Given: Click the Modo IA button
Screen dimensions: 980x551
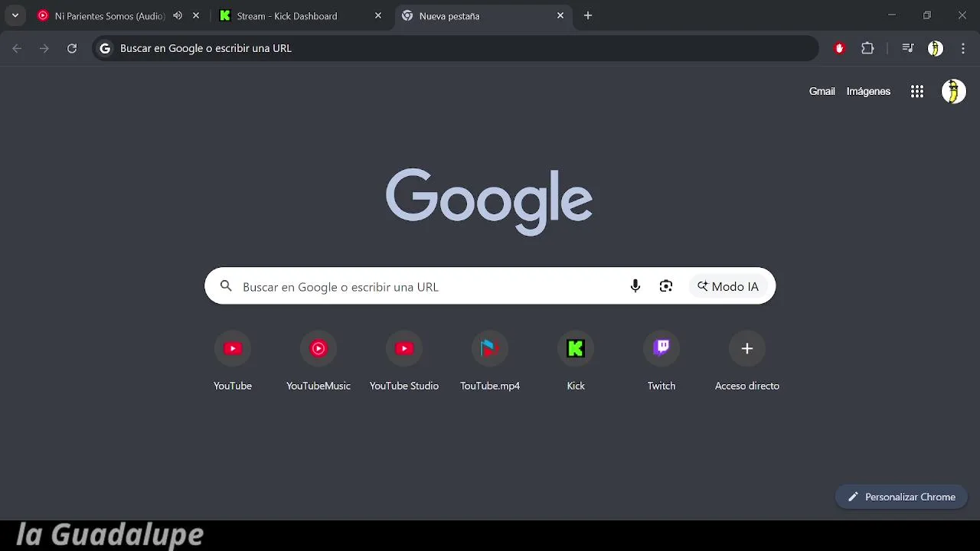Looking at the screenshot, I should point(728,286).
